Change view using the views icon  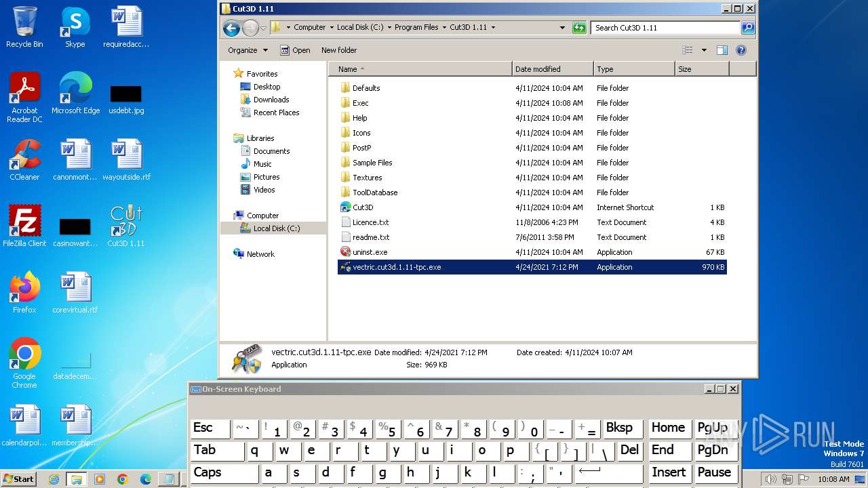[688, 50]
